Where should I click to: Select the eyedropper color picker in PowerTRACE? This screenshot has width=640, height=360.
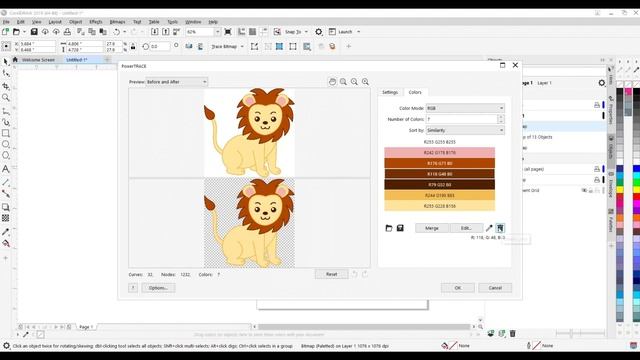(489, 228)
